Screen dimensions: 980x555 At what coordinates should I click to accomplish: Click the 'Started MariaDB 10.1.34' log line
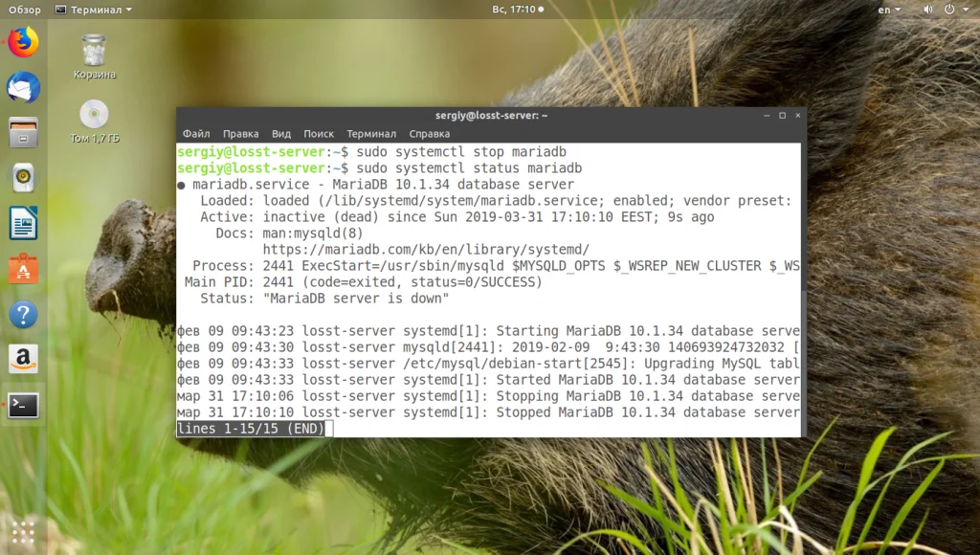coord(488,380)
